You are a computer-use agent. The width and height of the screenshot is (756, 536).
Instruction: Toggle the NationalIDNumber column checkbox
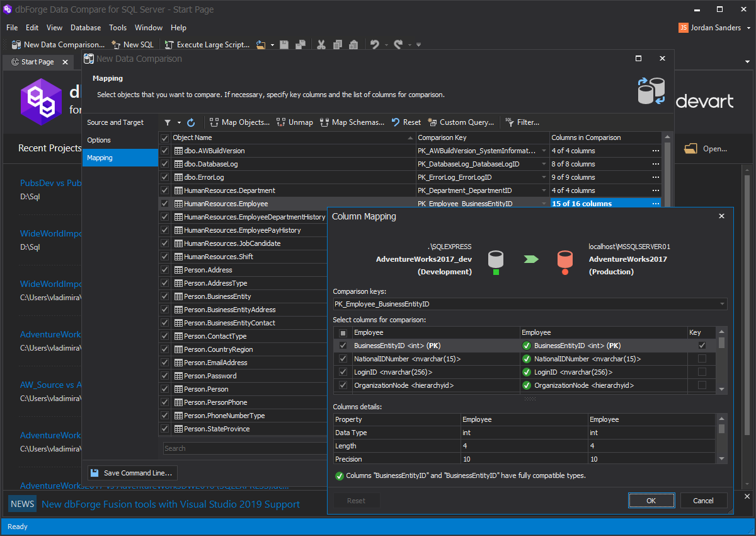click(x=343, y=359)
